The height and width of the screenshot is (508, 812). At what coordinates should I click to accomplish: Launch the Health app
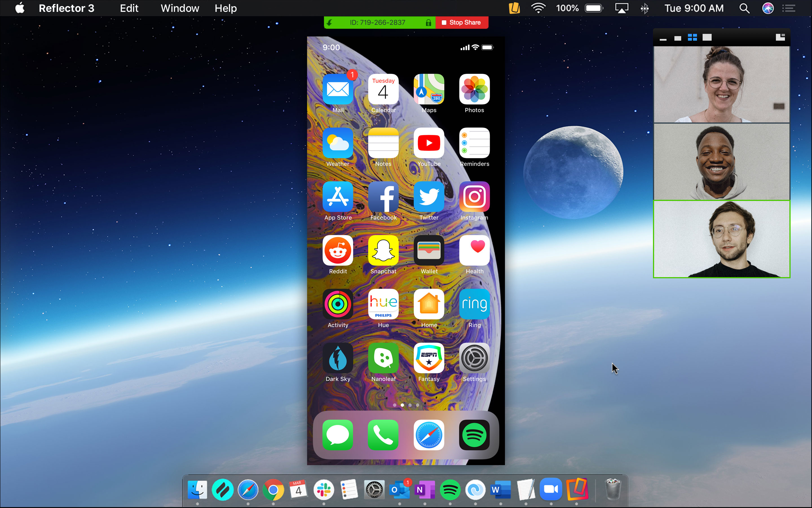[x=475, y=251]
